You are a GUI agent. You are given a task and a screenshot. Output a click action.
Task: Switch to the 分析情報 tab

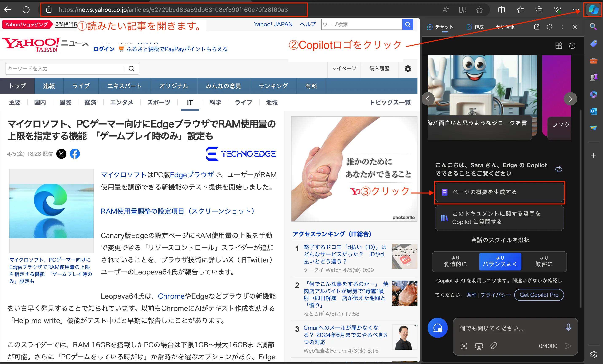point(505,27)
